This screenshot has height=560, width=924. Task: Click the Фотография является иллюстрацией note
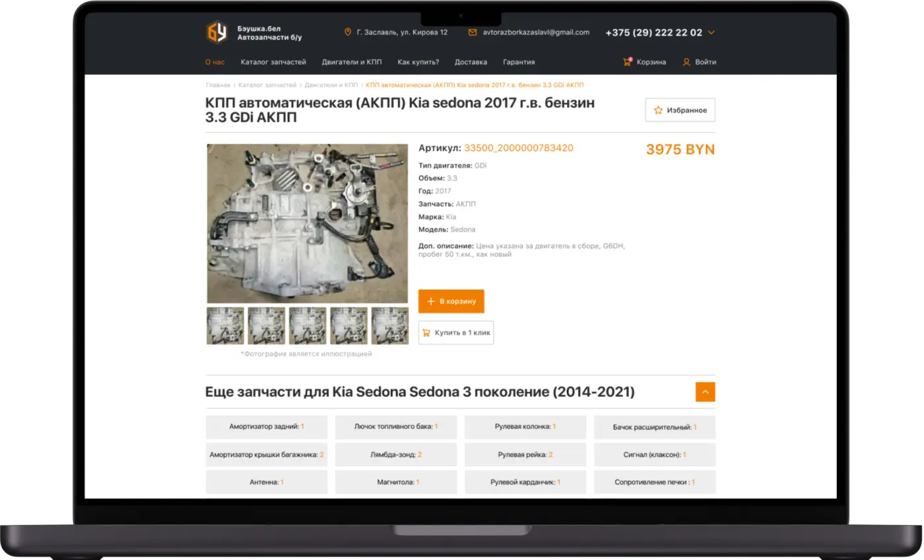pyautogui.click(x=306, y=354)
